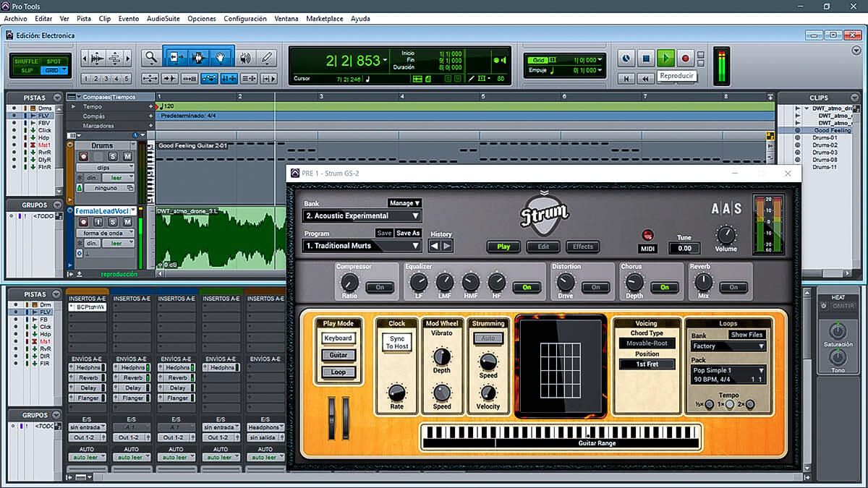Open the Ventana menu
The image size is (868, 488).
pos(286,19)
